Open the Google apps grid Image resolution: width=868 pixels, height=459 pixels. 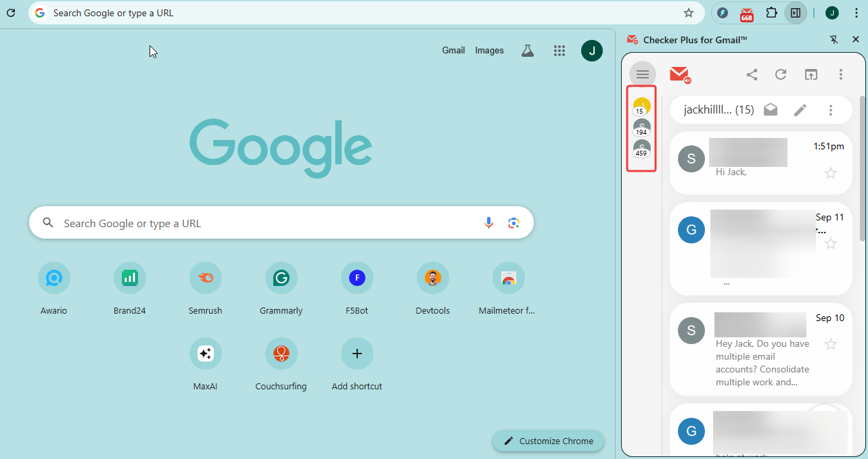(559, 51)
